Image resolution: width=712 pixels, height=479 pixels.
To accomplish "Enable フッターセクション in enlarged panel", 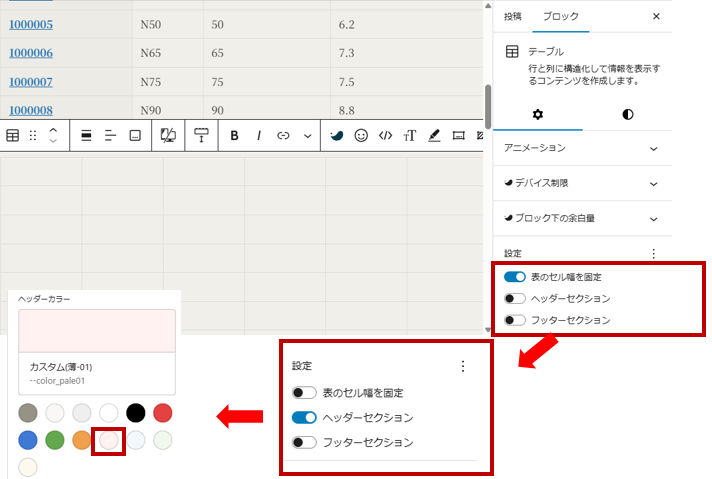I will [x=304, y=442].
